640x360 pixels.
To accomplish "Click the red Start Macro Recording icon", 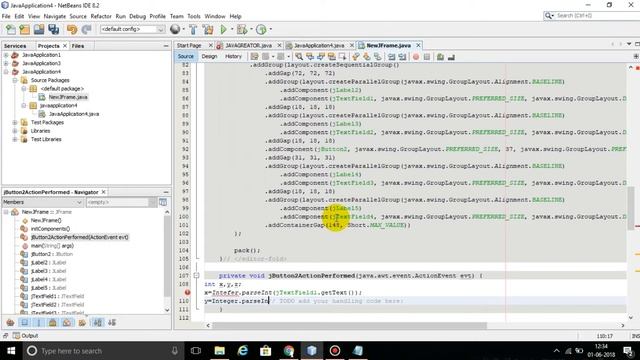I will (x=416, y=57).
